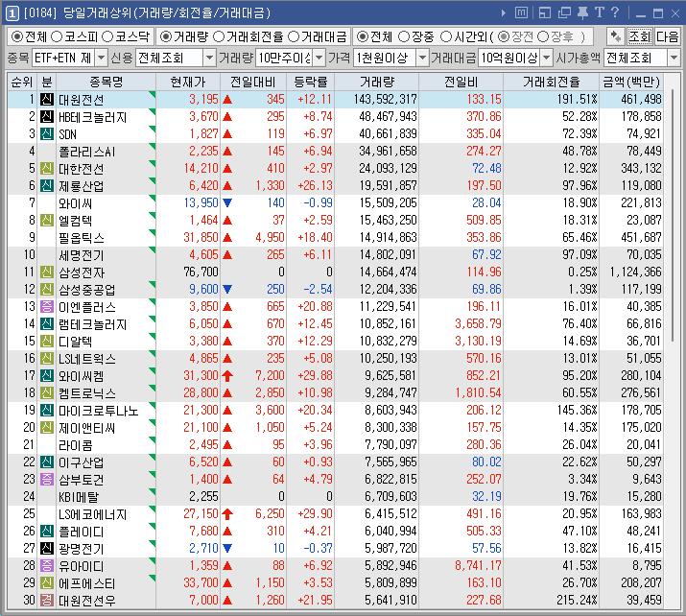Click the purple 증 badge of 이엔플러스
Viewport: 686px width, 616px height.
click(47, 306)
